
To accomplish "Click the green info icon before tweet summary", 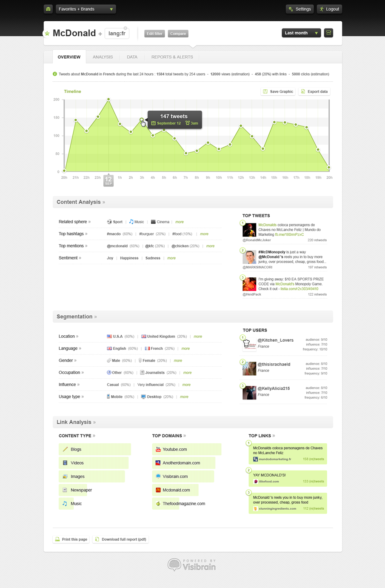I will coord(55,74).
